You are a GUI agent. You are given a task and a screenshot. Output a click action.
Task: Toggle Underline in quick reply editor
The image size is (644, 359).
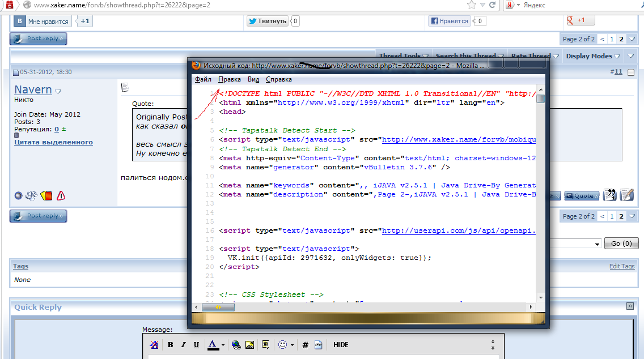(196, 345)
